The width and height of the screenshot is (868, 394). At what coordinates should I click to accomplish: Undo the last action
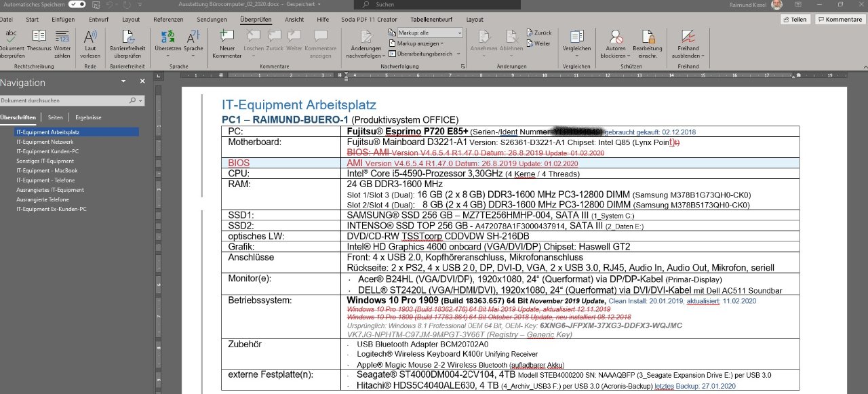[110, 4]
